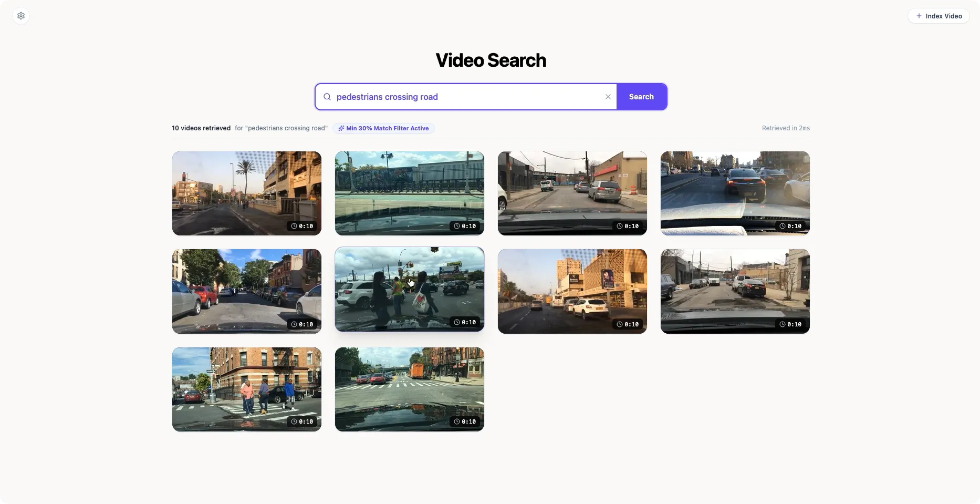Open the sunset video with a white SUV
Viewport: 980px width, 504px height.
(x=572, y=291)
